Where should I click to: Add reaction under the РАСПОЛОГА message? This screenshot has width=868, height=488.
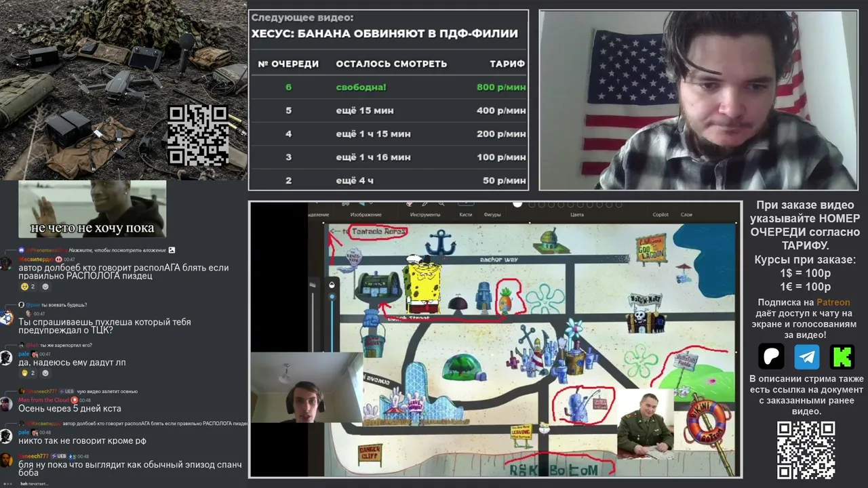pos(45,287)
